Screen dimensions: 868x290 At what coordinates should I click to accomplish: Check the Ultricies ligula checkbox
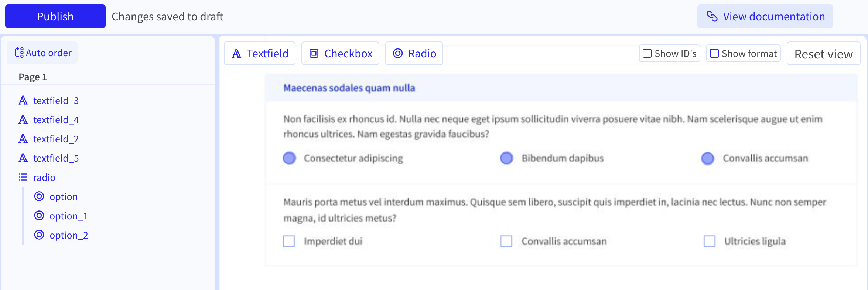pyautogui.click(x=710, y=241)
